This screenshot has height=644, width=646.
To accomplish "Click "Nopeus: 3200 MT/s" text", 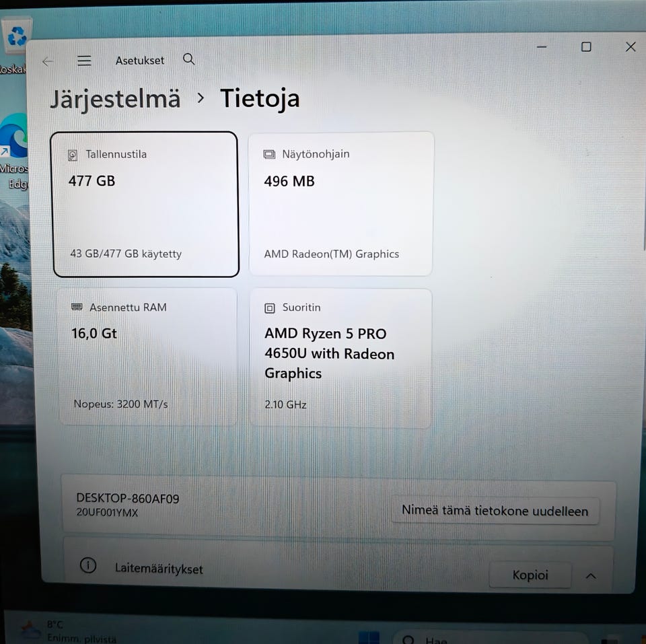I will (120, 404).
